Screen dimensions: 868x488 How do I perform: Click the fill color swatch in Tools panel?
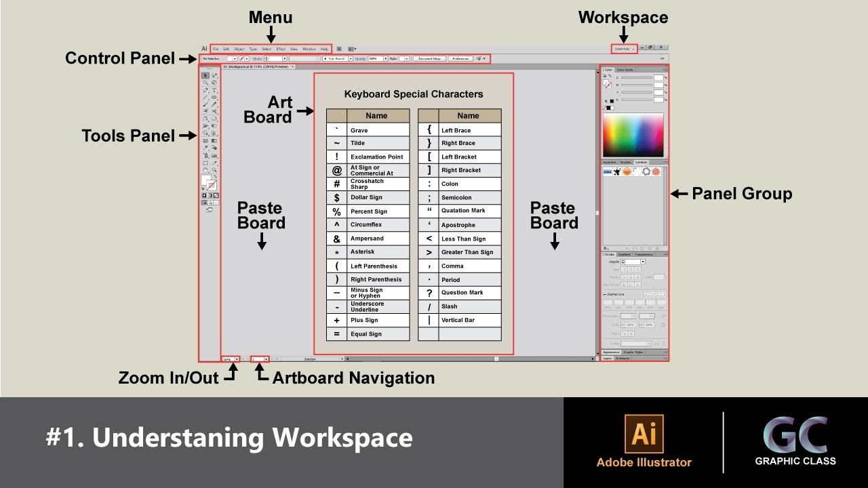click(206, 180)
